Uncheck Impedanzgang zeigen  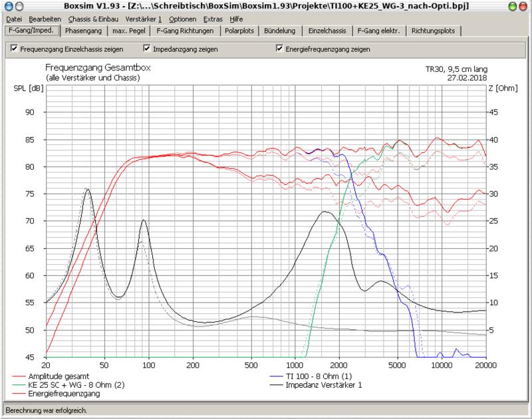(x=147, y=49)
